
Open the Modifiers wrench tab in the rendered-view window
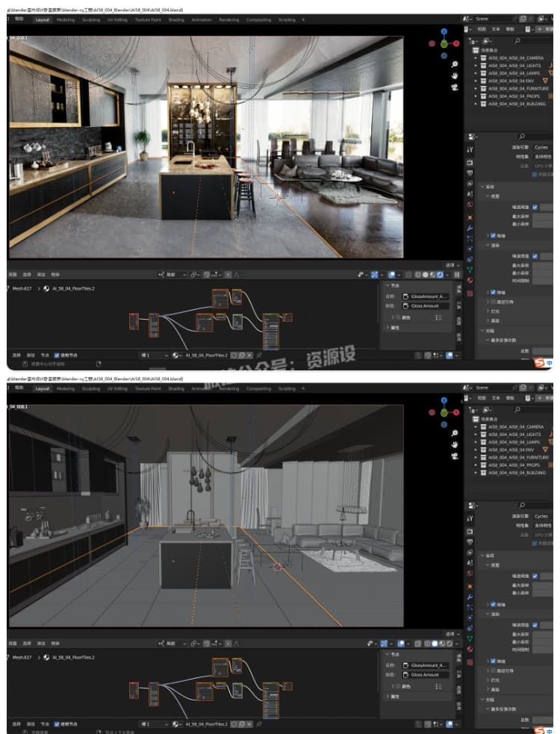coord(470,228)
